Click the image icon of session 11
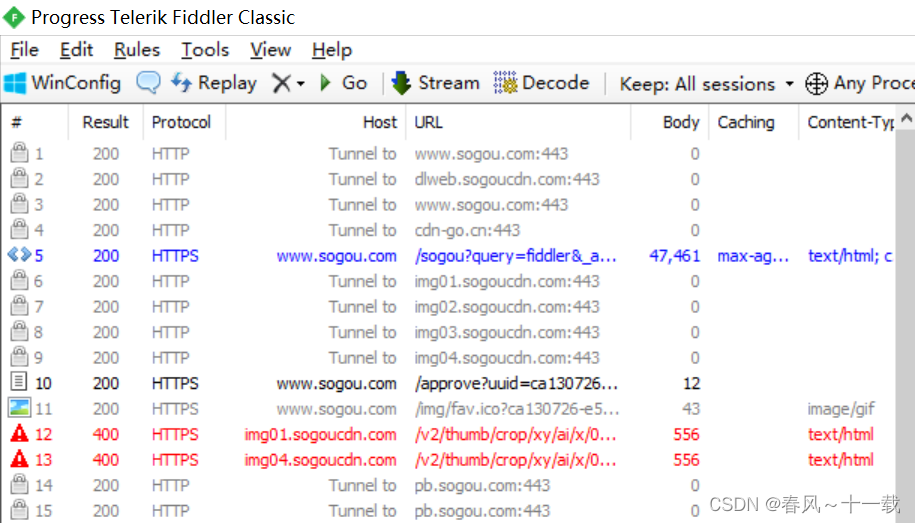Screen dimensions: 915x523 click(19, 407)
